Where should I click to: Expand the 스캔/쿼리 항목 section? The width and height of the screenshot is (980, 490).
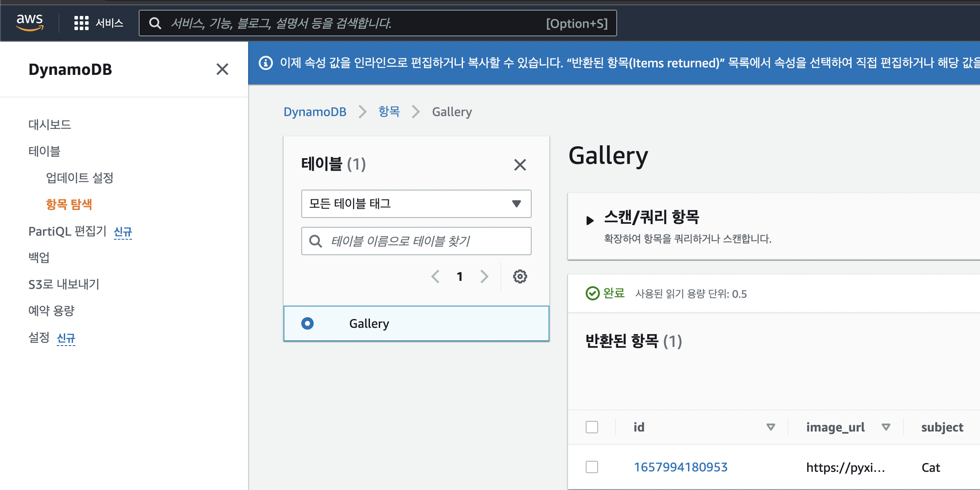point(589,220)
